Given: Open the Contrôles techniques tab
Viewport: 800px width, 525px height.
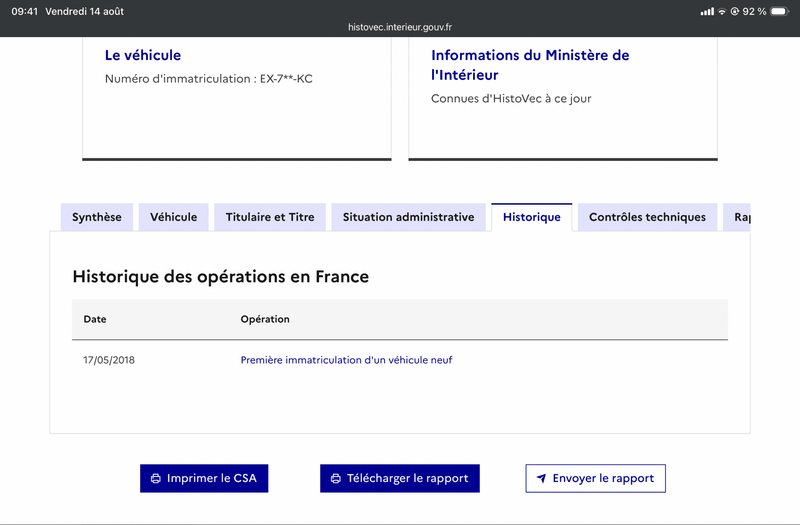Looking at the screenshot, I should point(647,217).
